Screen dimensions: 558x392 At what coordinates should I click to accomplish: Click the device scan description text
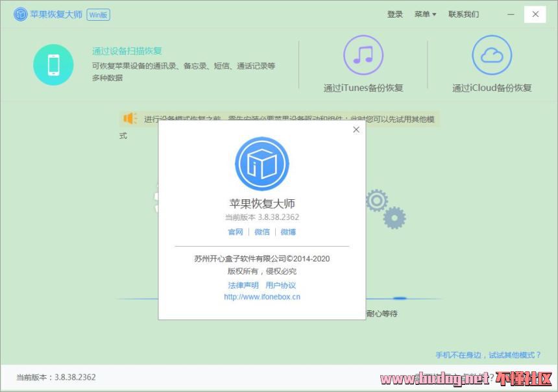184,71
